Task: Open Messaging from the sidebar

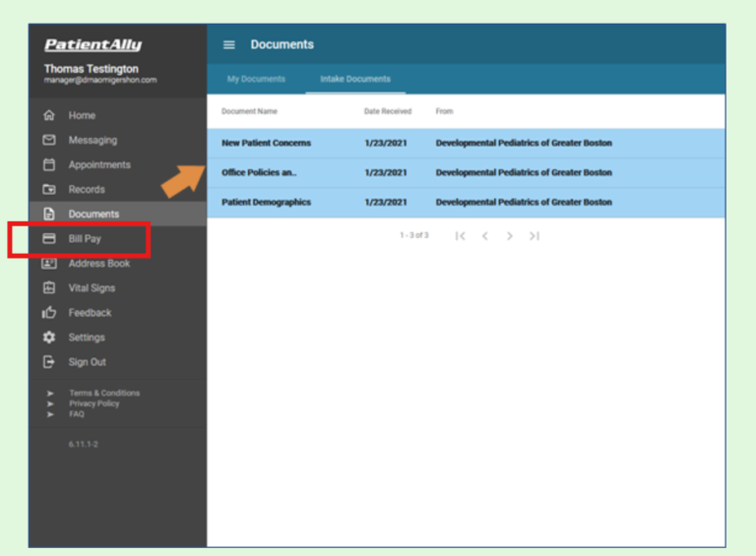Action: tap(118, 140)
